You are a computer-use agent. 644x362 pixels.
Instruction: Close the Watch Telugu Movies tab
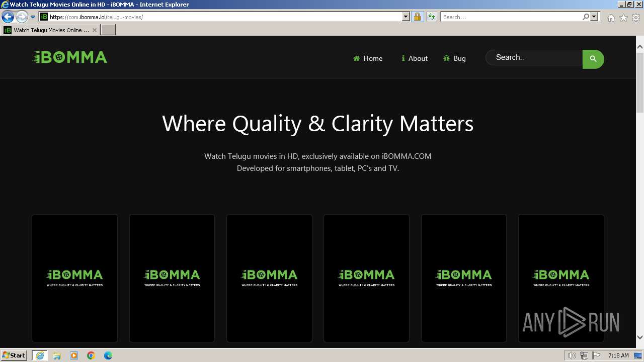tap(94, 30)
